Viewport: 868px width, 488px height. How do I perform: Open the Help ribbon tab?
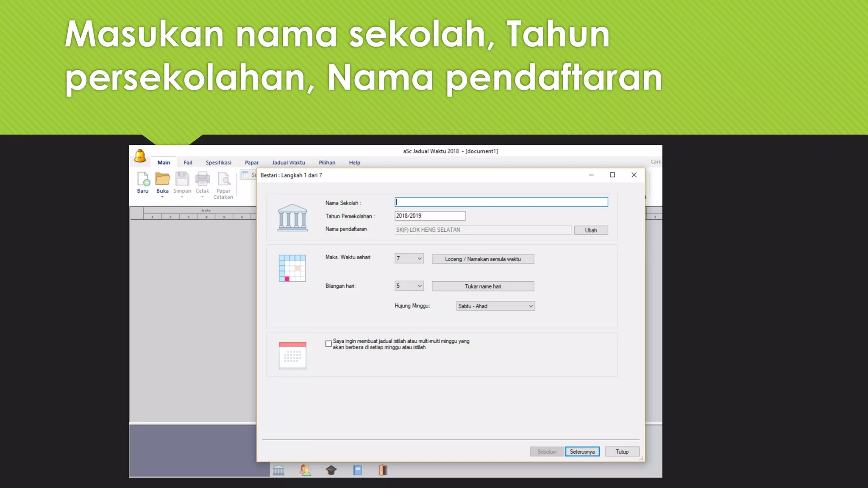(x=355, y=163)
